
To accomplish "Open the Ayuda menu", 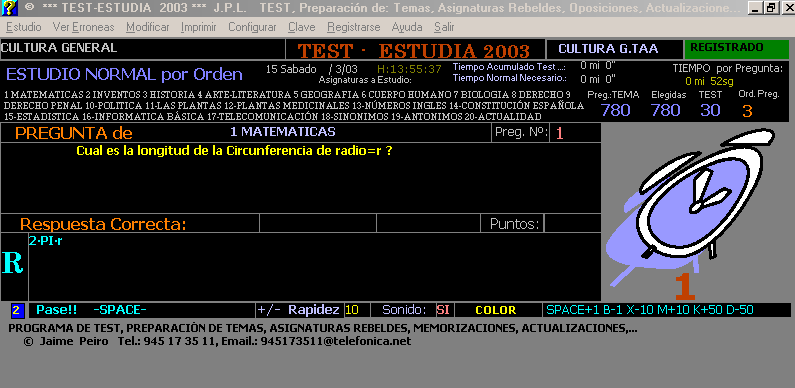I will pyautogui.click(x=407, y=27).
